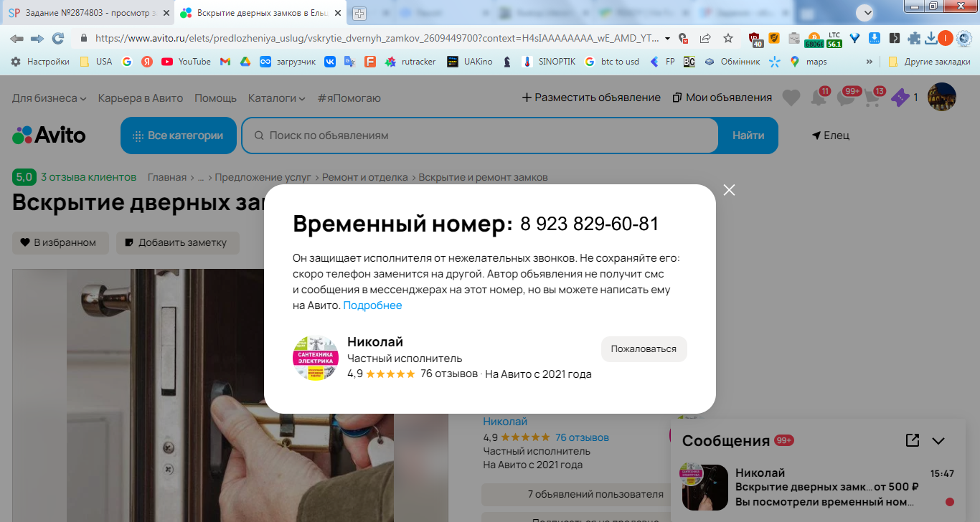Viewport: 980px width, 522px height.
Task: Bookmark this page with star icon
Action: click(x=728, y=38)
